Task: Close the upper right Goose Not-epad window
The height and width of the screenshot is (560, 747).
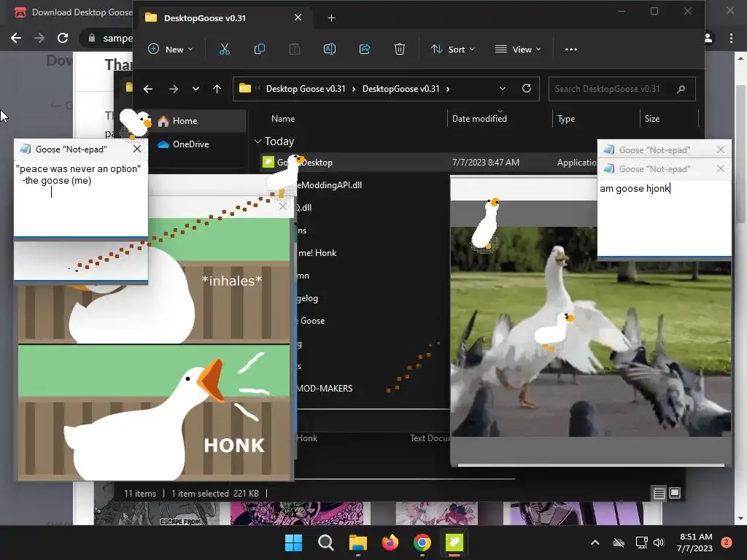Action: [720, 149]
